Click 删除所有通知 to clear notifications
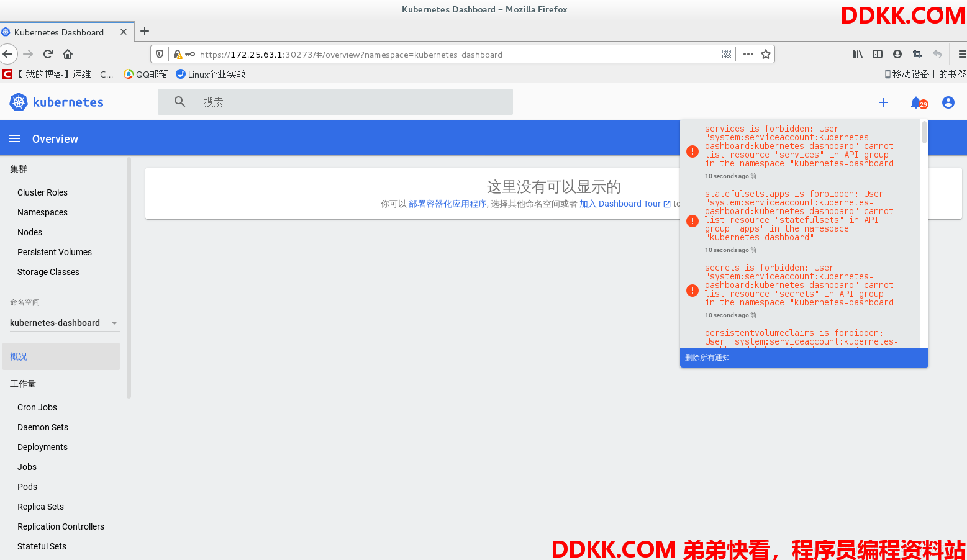The height and width of the screenshot is (560, 967). [707, 358]
